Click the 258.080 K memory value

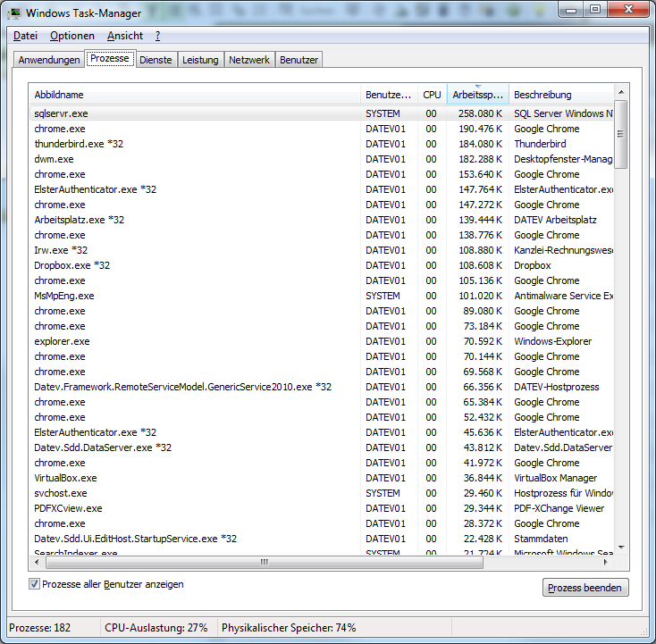tap(480, 113)
